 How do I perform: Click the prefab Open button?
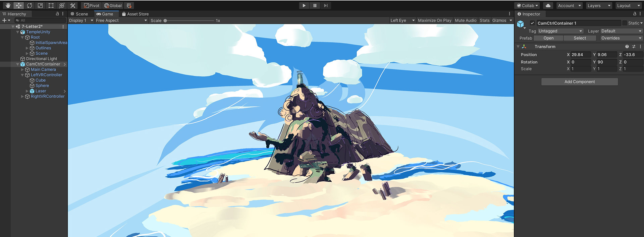click(548, 38)
